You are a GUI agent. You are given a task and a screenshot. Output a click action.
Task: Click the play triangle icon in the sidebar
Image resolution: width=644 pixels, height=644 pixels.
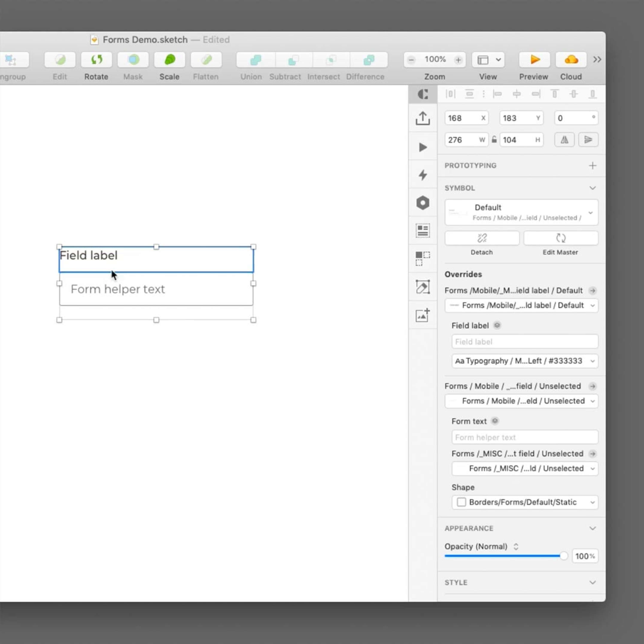pos(423,147)
